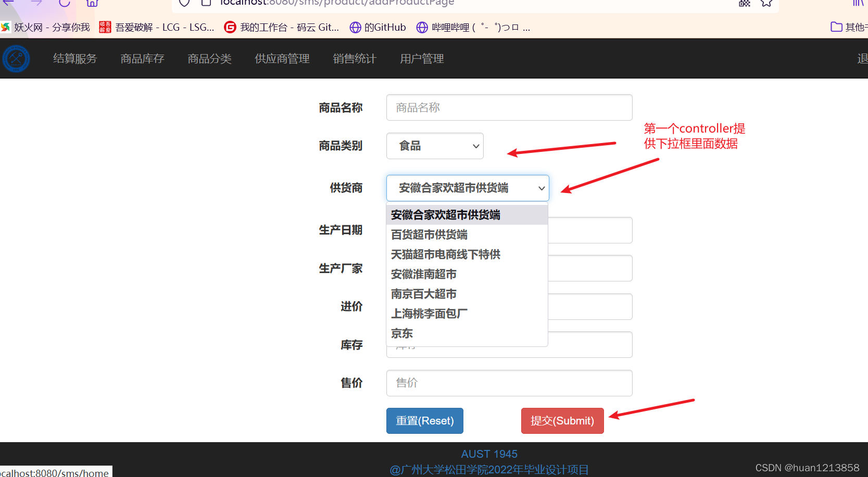The width and height of the screenshot is (868, 477).
Task: Click the browser reload icon
Action: [x=65, y=3]
